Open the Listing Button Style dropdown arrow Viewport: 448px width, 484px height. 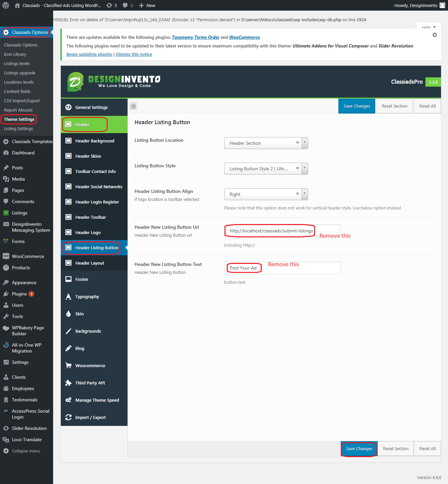click(305, 168)
